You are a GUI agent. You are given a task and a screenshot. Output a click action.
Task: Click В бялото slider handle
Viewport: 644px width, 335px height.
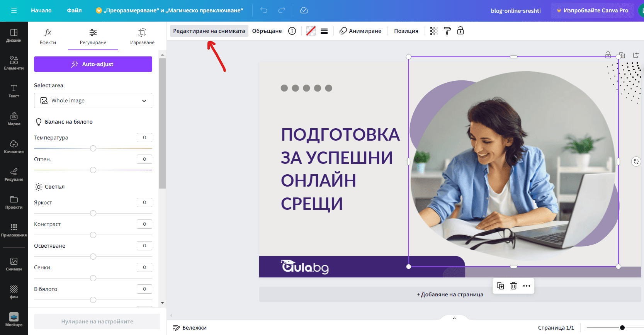[93, 300]
